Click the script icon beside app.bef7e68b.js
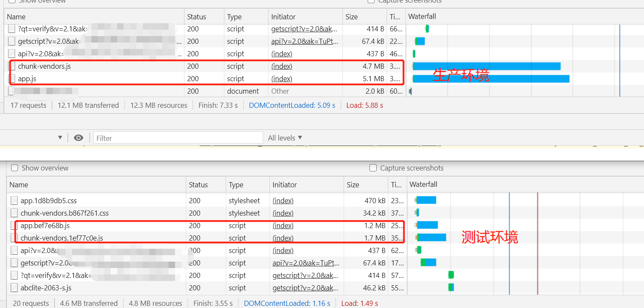Screen dimensions: 644x308 (13, 225)
